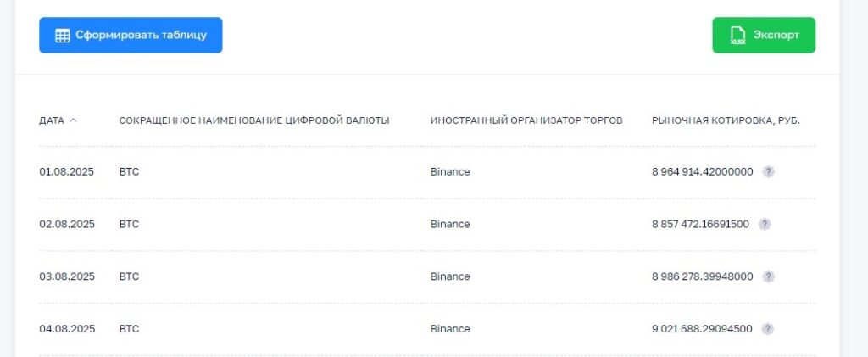Open help icon beside 8 964 914.42000000
This screenshot has width=868, height=357.
point(768,171)
